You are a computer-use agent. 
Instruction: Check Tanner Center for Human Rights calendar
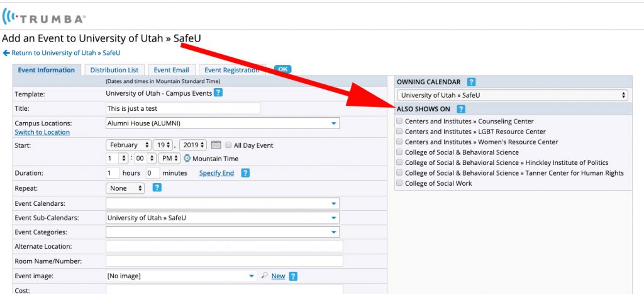(399, 172)
